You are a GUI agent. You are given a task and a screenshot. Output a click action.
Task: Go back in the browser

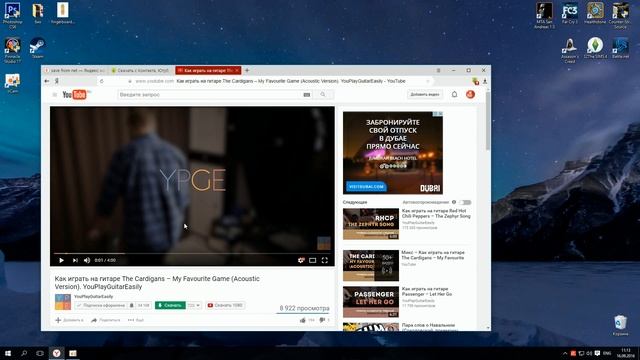(47, 81)
